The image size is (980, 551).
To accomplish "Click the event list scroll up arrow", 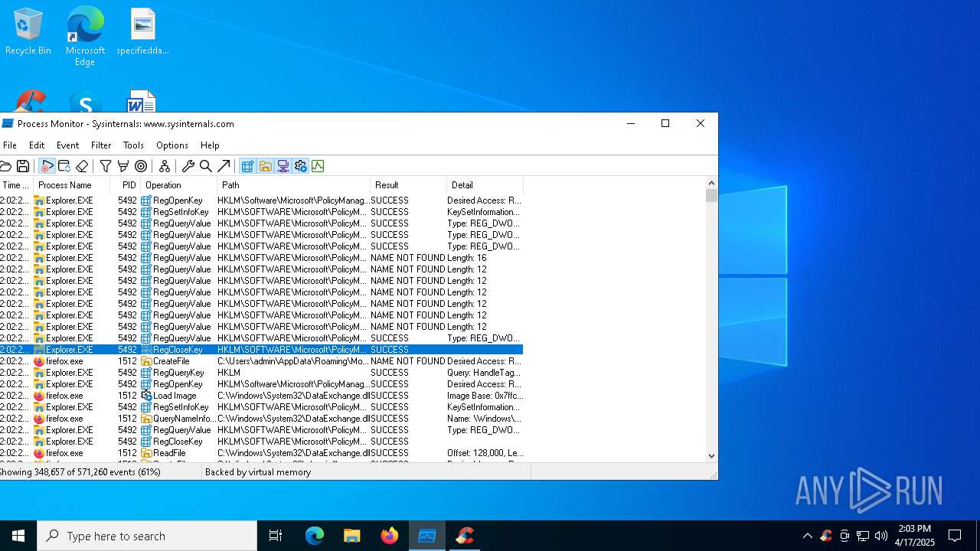I will pos(711,183).
